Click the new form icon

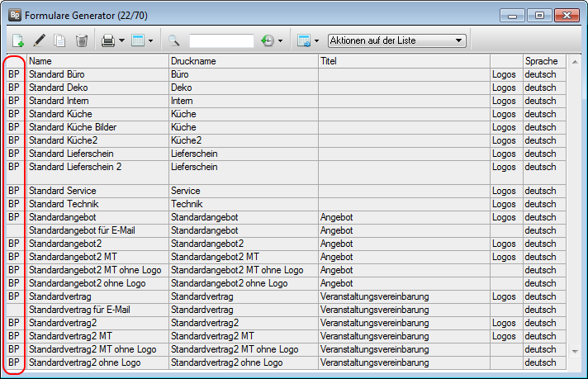click(19, 40)
